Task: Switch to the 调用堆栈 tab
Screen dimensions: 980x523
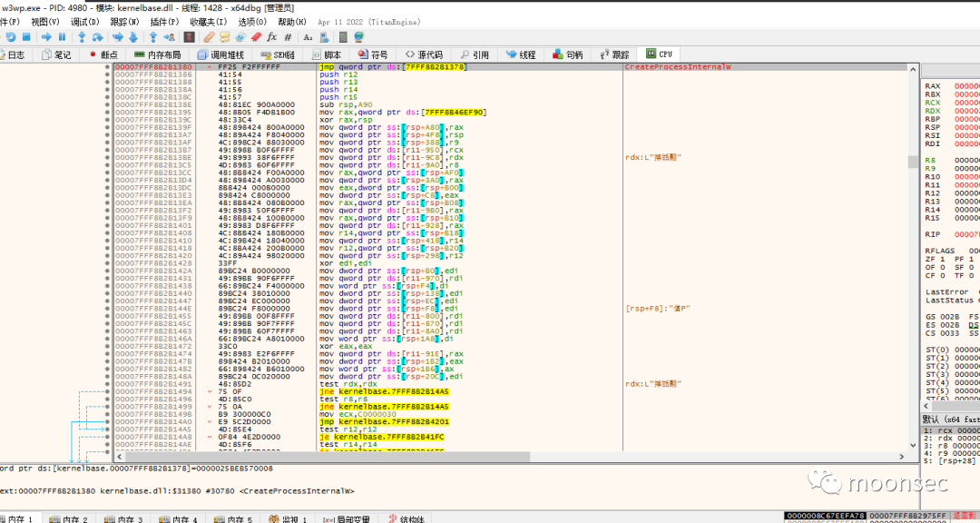Action: pyautogui.click(x=220, y=55)
